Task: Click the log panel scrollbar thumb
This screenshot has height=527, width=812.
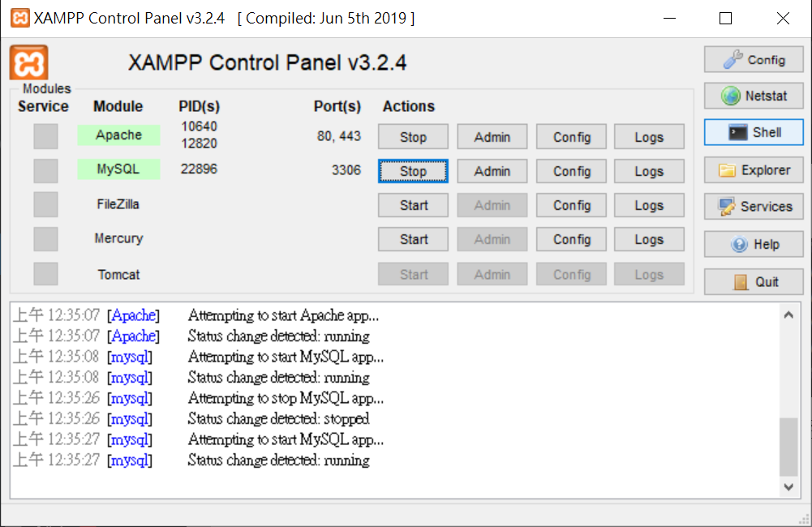Action: 788,447
